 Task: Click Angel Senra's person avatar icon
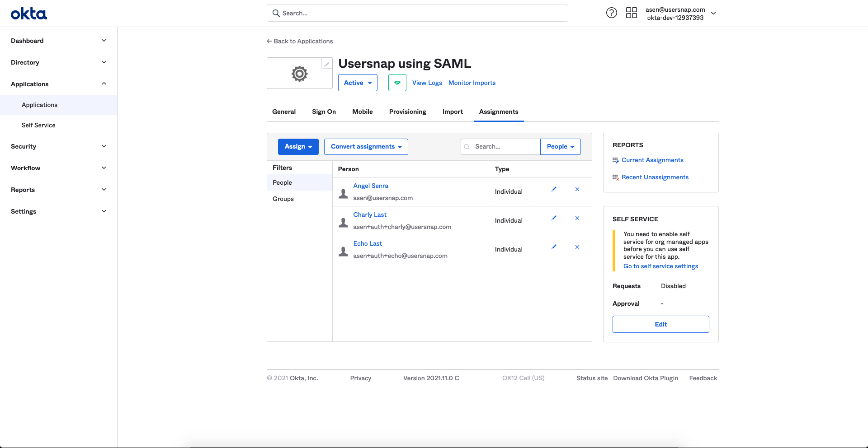[344, 194]
